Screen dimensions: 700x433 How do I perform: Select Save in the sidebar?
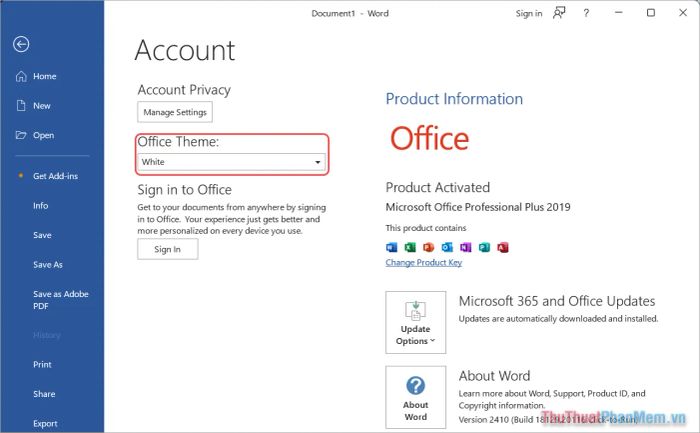(42, 235)
